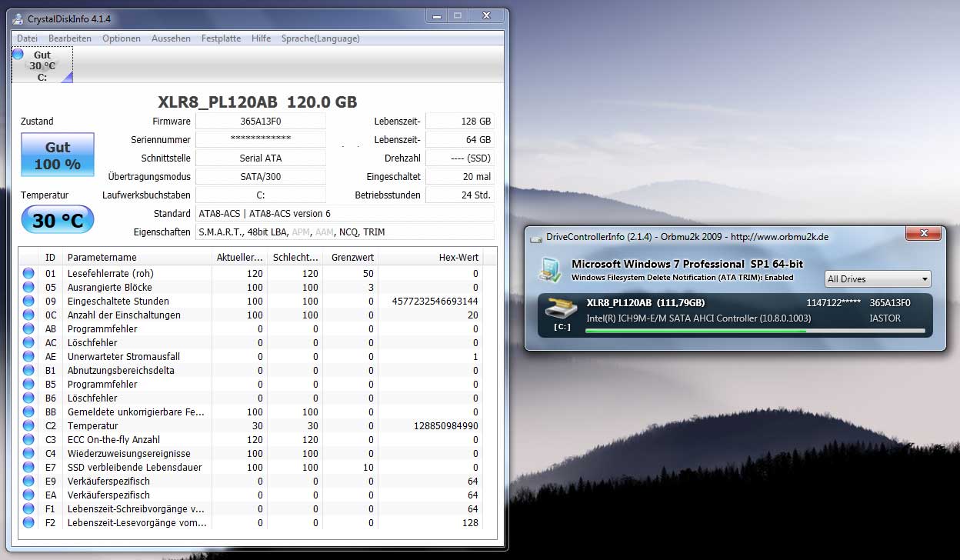Click the Schlecht column header
The height and width of the screenshot is (560, 960).
(x=295, y=258)
